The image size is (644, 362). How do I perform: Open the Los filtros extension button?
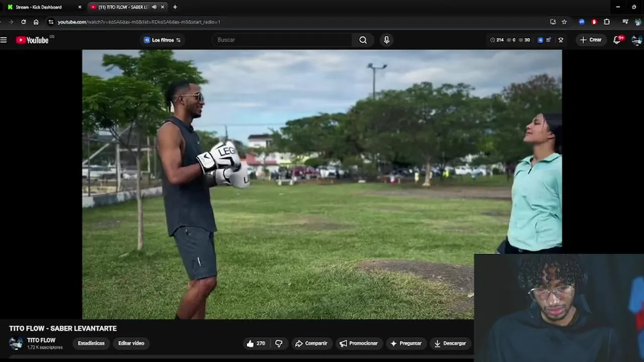click(162, 40)
